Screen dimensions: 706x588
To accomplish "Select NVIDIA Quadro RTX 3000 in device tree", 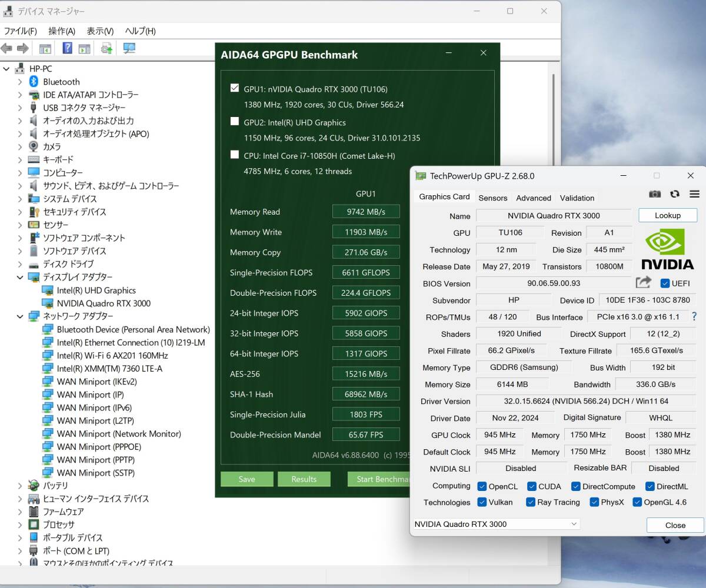I will (104, 303).
